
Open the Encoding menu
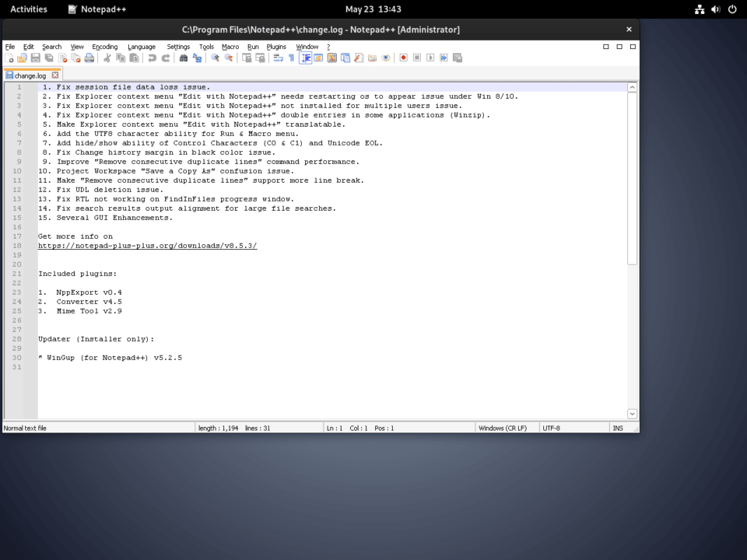click(x=104, y=46)
